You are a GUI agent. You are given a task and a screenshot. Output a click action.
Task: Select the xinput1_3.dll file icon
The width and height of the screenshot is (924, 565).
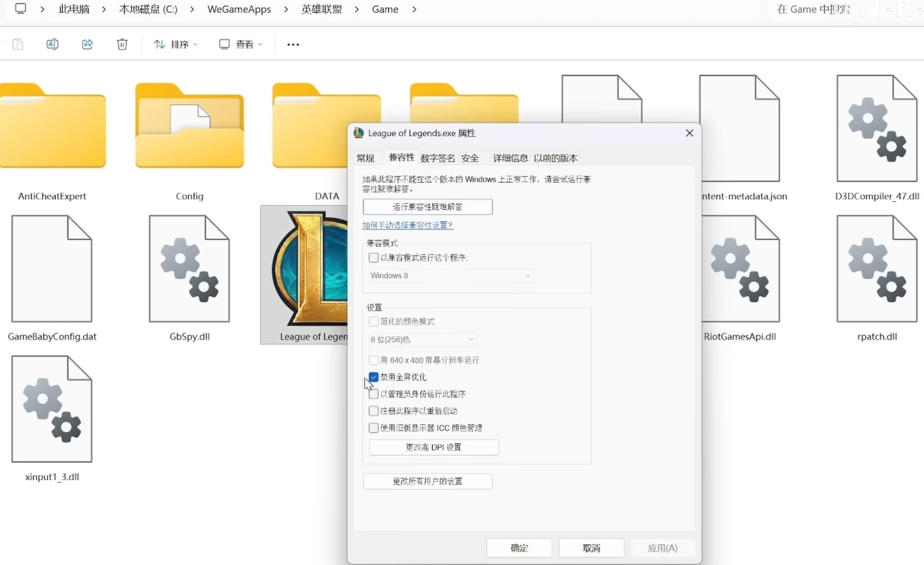coord(52,409)
